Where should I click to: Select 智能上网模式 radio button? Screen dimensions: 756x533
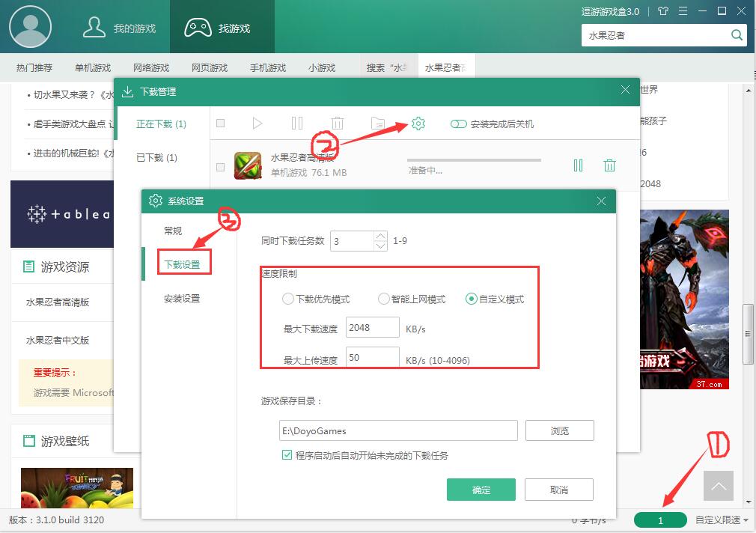(383, 299)
